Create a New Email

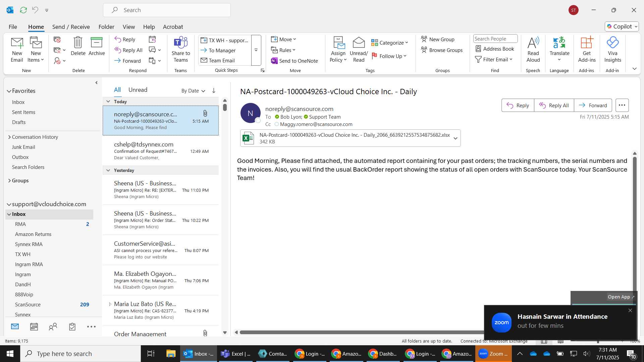coord(17,50)
